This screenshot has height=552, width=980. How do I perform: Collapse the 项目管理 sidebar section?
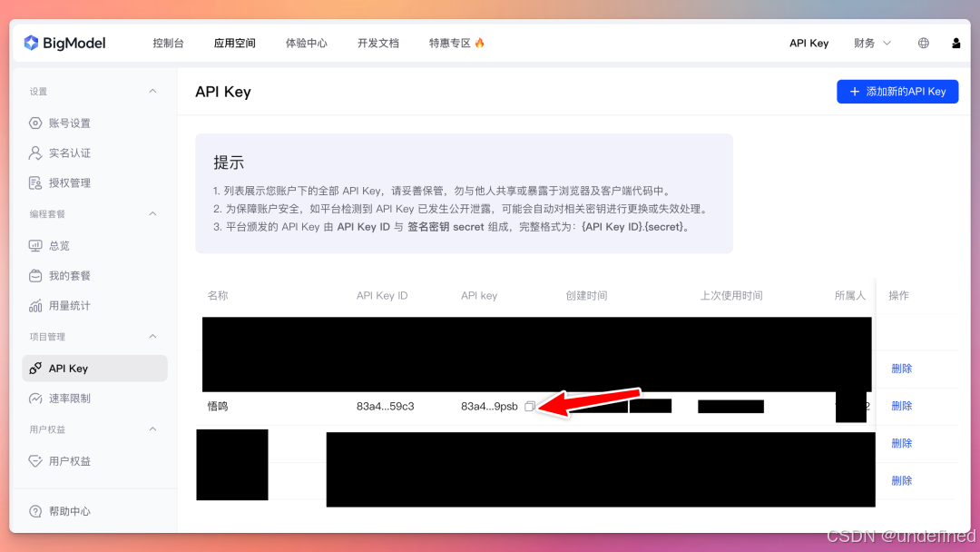coord(152,336)
